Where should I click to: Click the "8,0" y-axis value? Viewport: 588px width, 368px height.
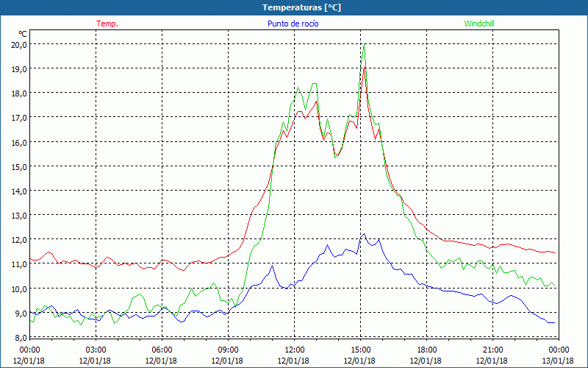pyautogui.click(x=21, y=338)
